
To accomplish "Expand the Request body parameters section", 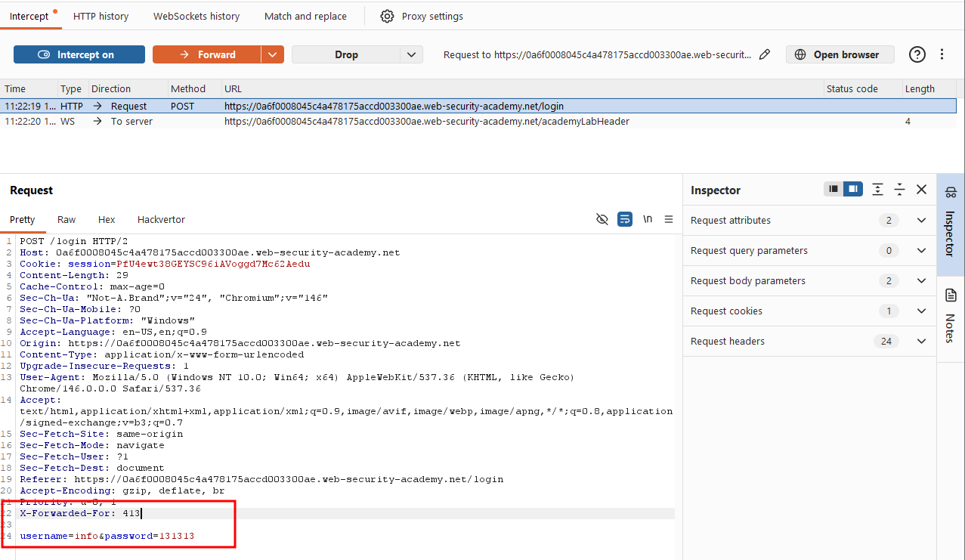I will 809,280.
